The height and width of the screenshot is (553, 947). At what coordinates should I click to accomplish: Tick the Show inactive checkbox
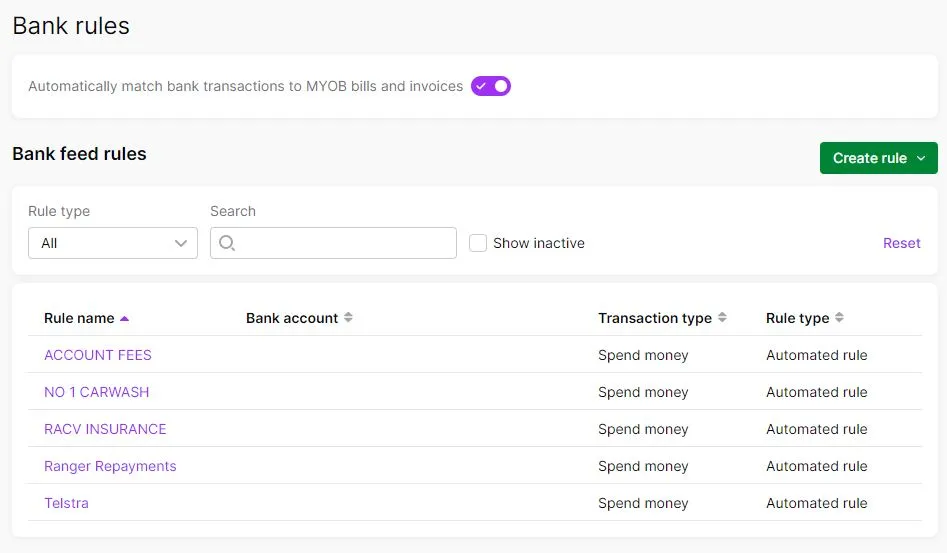[x=478, y=243]
